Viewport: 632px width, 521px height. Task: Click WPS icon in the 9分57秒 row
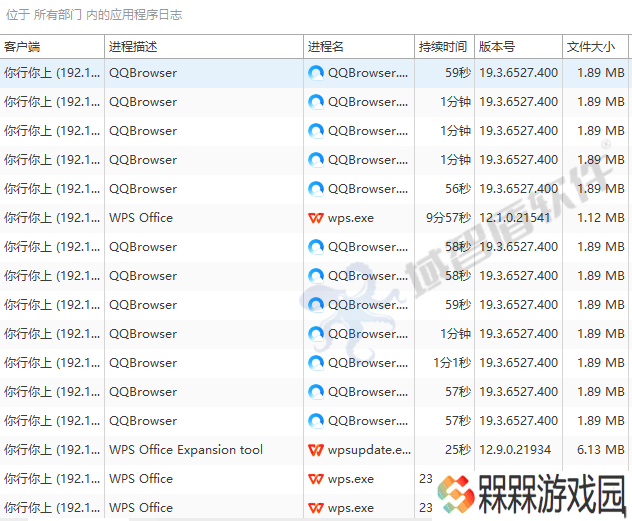click(x=316, y=218)
